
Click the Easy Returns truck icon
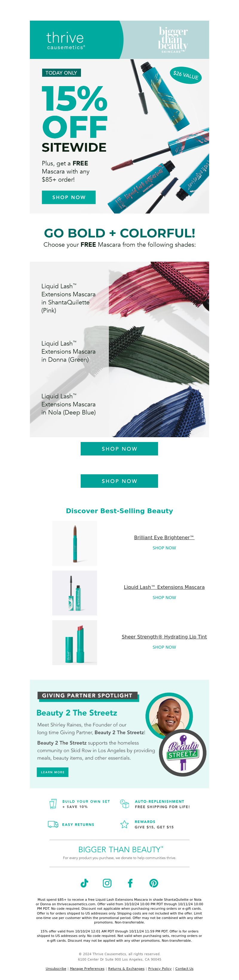click(53, 824)
